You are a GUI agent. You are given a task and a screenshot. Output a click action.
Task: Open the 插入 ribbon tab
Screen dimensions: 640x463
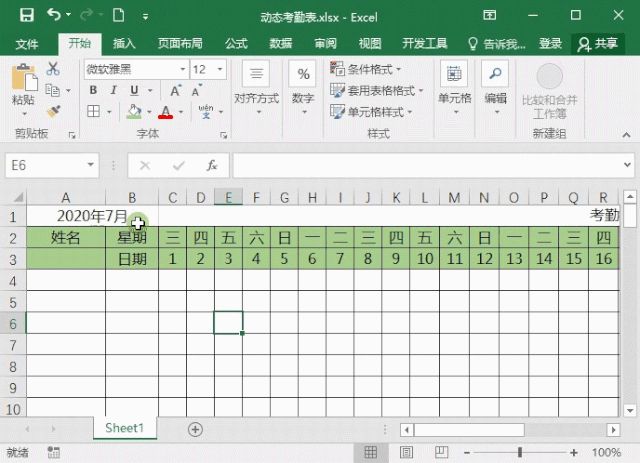pyautogui.click(x=124, y=44)
